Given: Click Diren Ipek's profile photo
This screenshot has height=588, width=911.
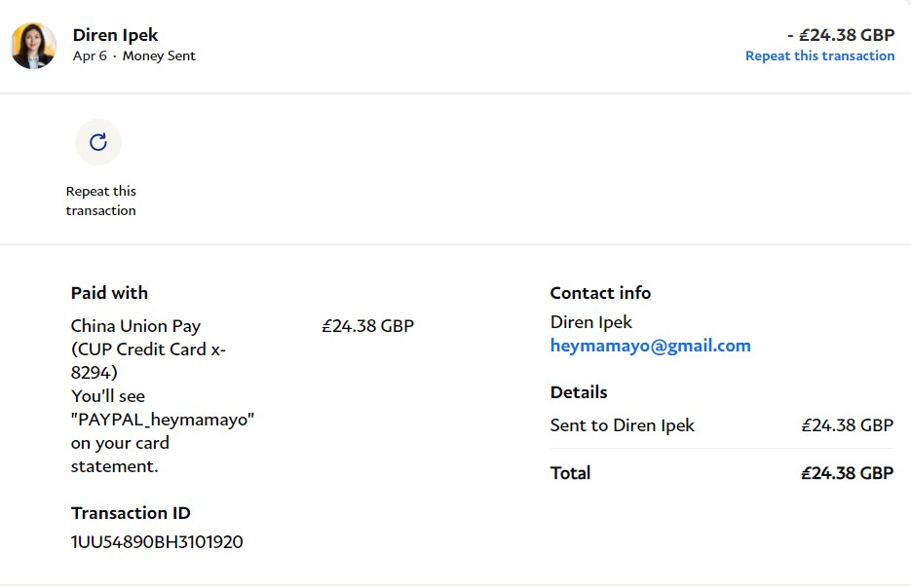Looking at the screenshot, I should (33, 46).
